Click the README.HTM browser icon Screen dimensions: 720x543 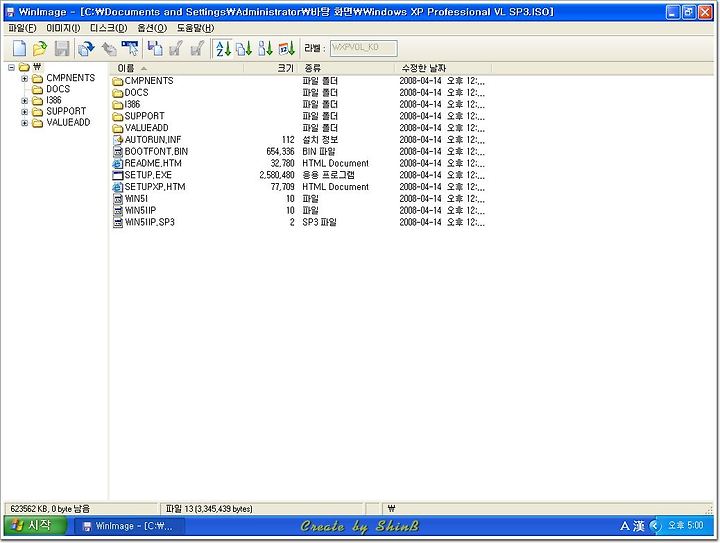click(x=118, y=164)
